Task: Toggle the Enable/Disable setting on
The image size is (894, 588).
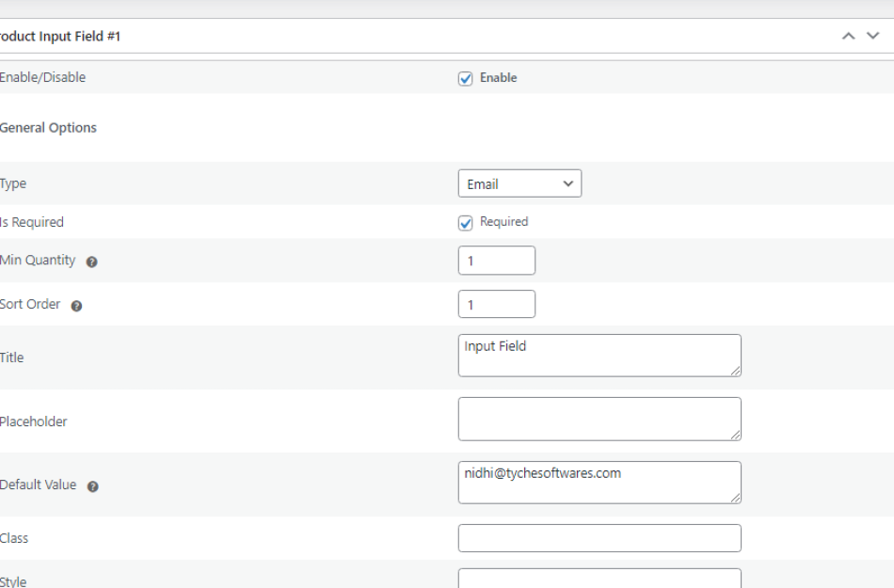Action: click(x=465, y=78)
